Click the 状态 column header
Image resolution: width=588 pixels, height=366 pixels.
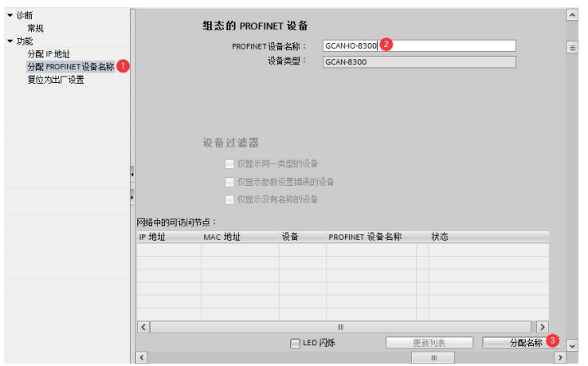click(x=488, y=237)
